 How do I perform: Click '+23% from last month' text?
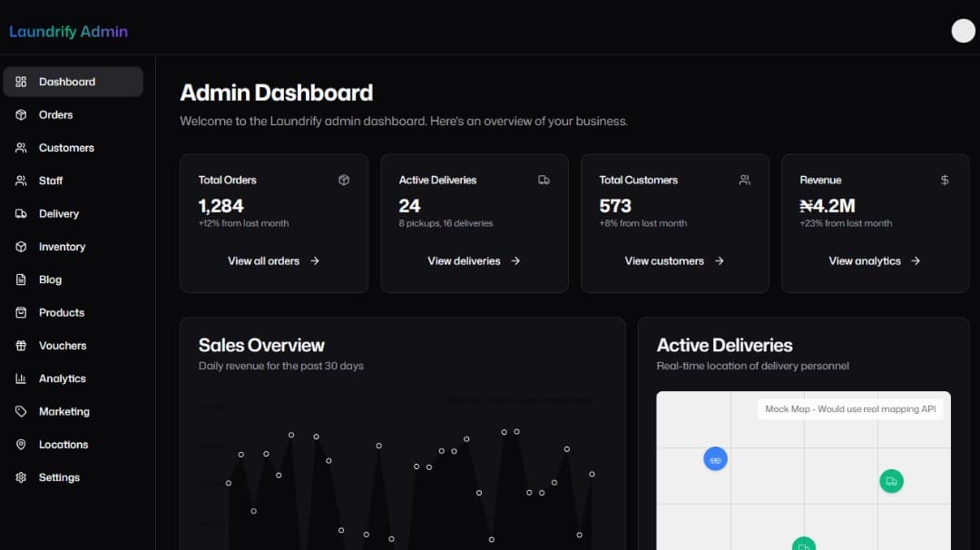point(846,223)
